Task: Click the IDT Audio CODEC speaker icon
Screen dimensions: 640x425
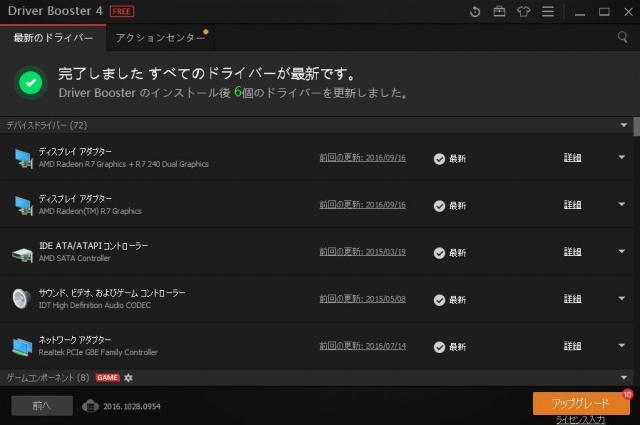Action: click(x=21, y=299)
